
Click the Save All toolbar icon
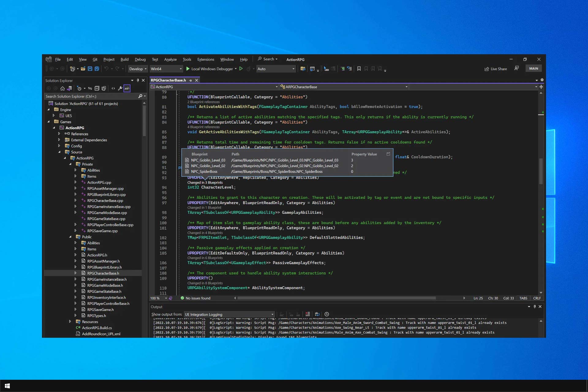coord(97,69)
